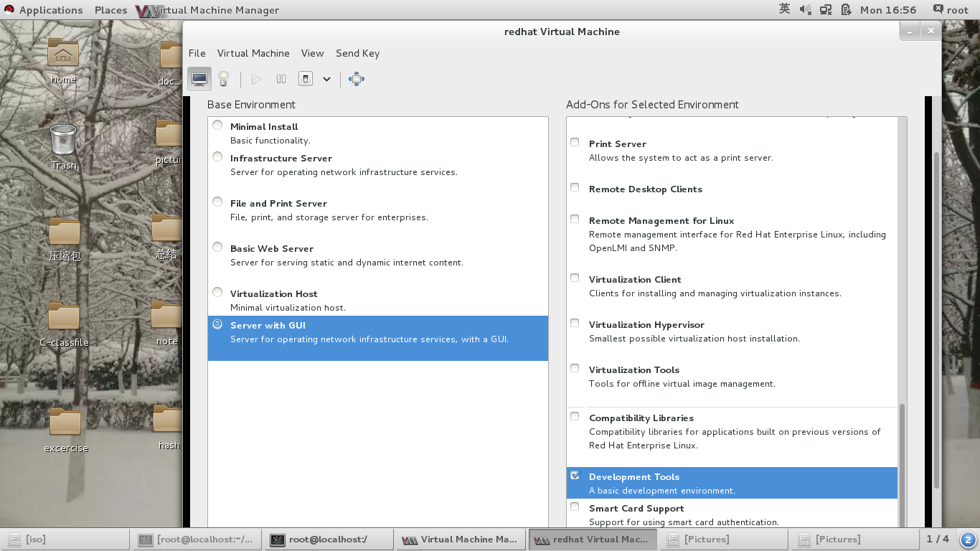
Task: Select Minimal Install radio button
Action: pyautogui.click(x=217, y=125)
